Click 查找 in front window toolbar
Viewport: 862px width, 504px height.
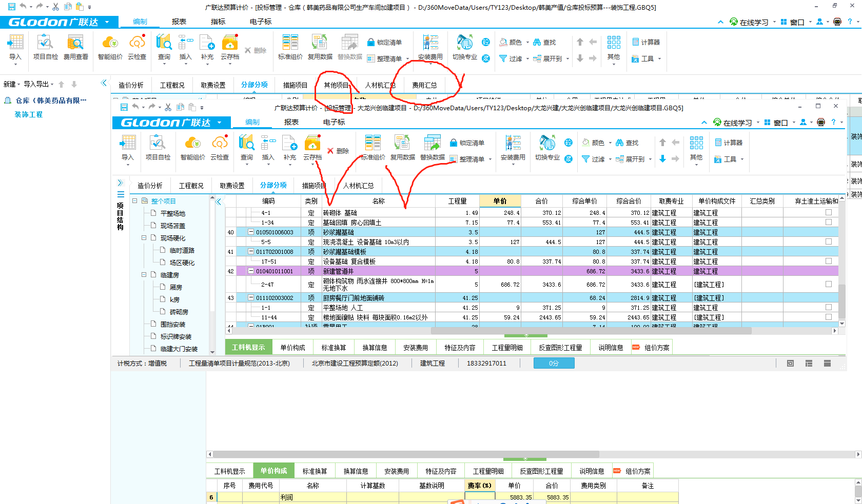[627, 143]
